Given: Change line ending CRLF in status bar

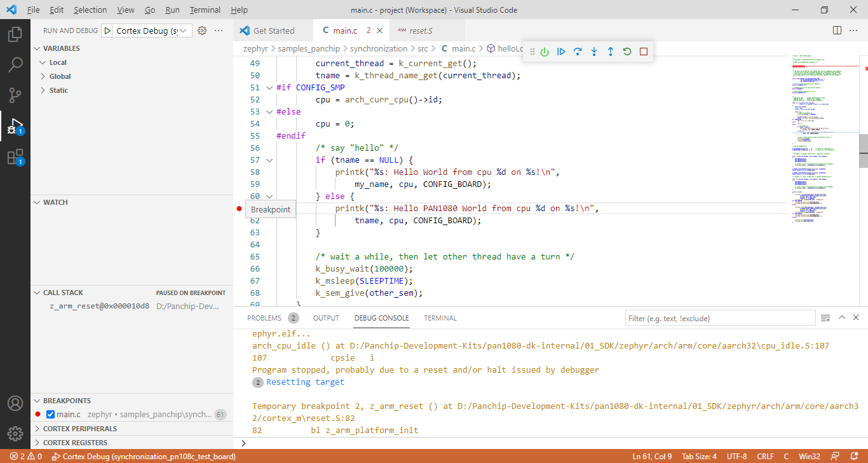Looking at the screenshot, I should click(x=765, y=457).
